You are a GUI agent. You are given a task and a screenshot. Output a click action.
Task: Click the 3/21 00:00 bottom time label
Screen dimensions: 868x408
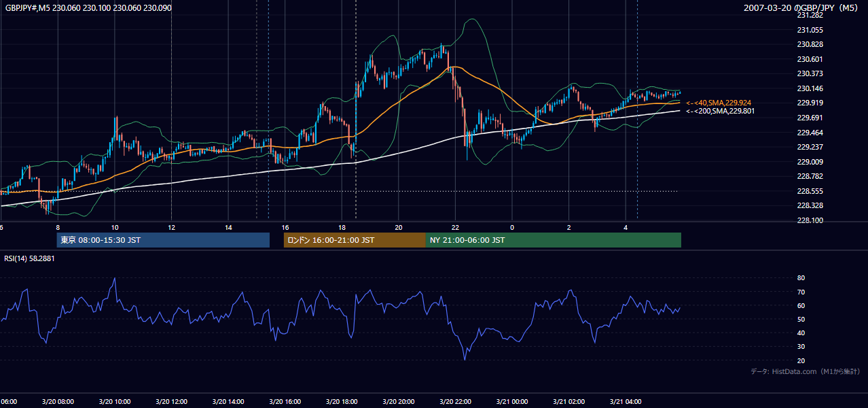click(x=512, y=401)
